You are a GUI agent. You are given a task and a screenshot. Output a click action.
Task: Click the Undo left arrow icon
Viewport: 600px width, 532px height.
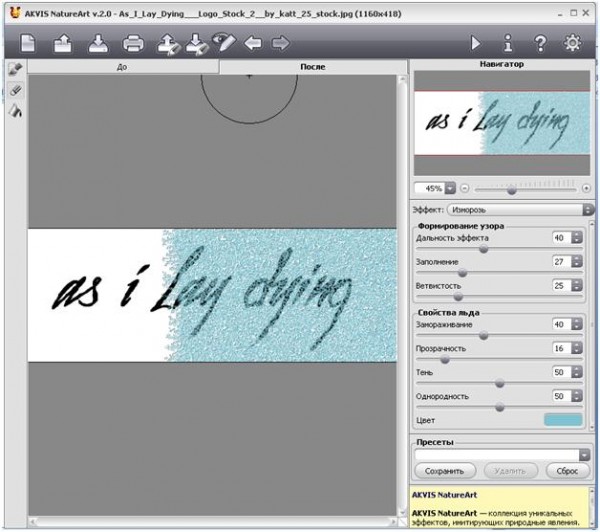coord(253,43)
